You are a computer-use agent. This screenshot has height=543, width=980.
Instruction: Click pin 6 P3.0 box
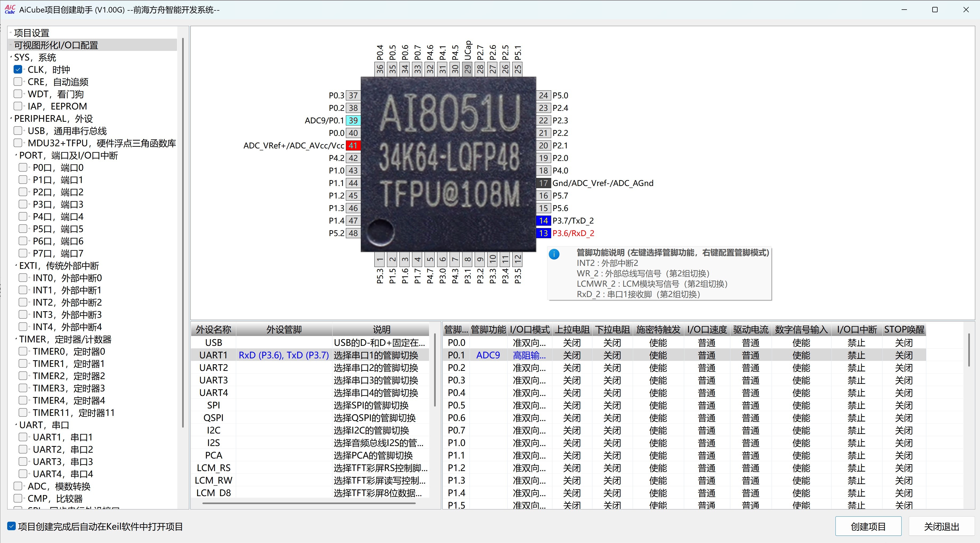click(442, 260)
